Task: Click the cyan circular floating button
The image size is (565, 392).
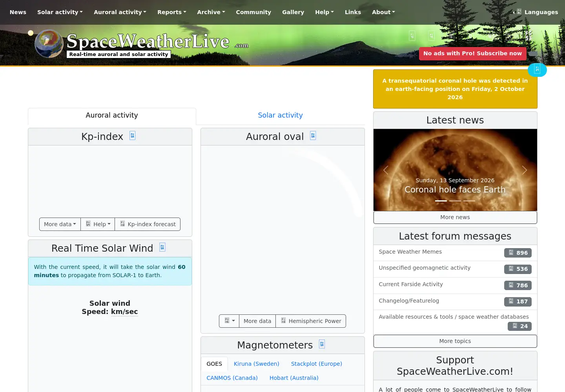Action: pyautogui.click(x=537, y=69)
